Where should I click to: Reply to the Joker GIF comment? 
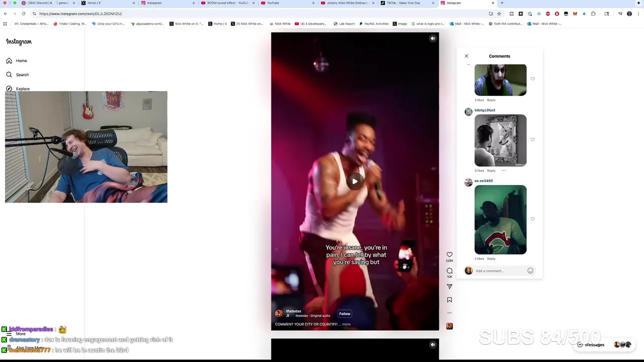point(491,100)
